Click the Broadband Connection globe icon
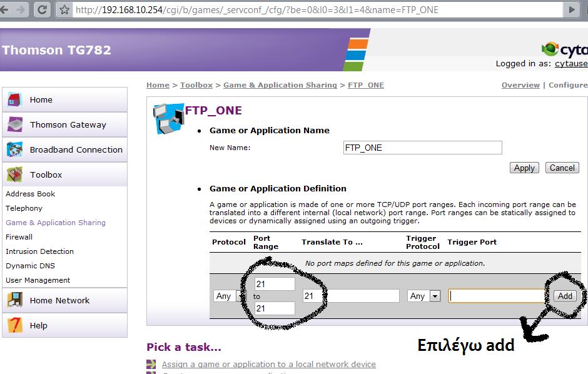Screen dimensions: 588x374 14,149
